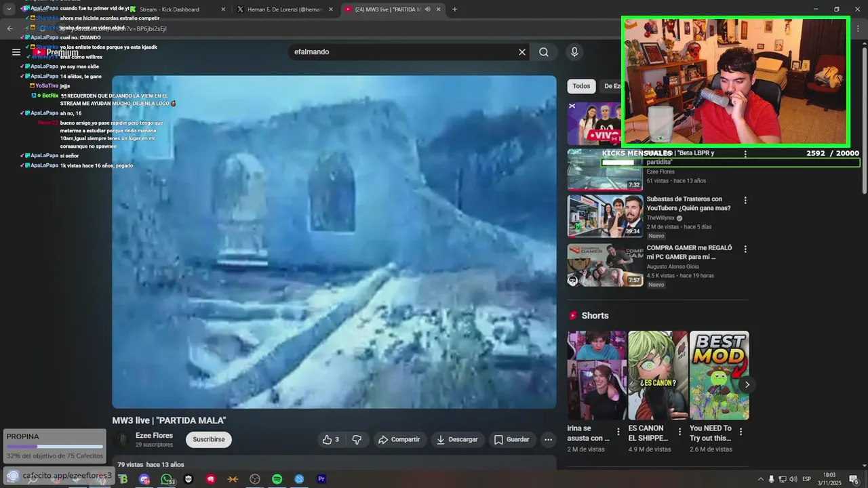
Task: Open the red fist icon taskbar app
Action: coord(211,479)
